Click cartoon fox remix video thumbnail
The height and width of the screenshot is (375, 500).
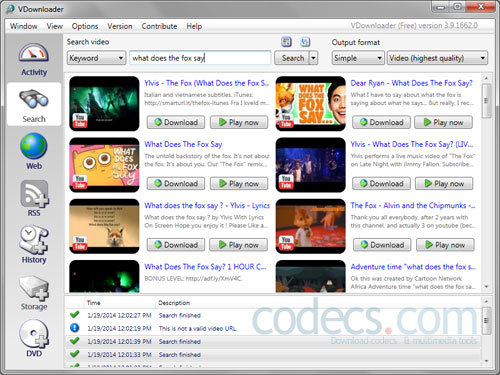pos(104,165)
